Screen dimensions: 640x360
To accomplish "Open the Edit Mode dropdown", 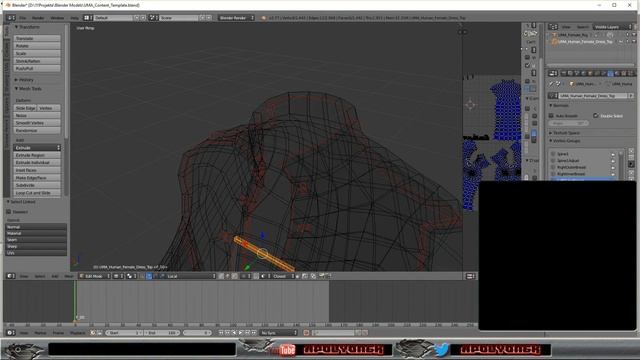I will 95,276.
